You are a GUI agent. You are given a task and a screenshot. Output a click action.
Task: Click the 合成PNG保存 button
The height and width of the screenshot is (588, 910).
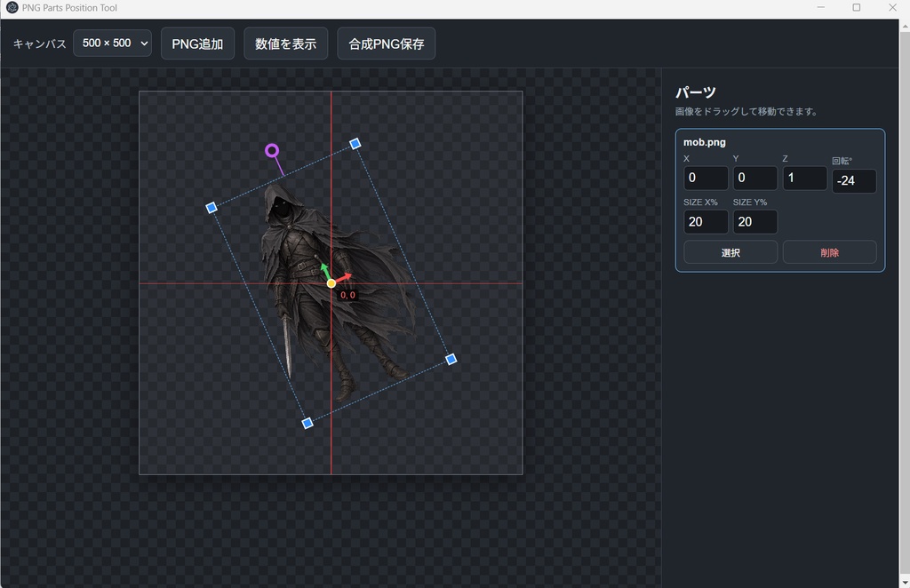coord(386,44)
